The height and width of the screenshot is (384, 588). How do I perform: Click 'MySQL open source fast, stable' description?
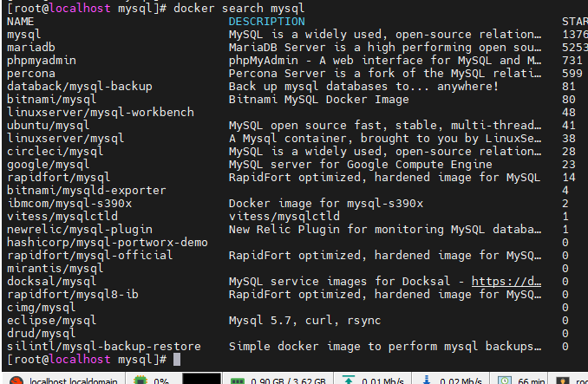click(x=385, y=125)
